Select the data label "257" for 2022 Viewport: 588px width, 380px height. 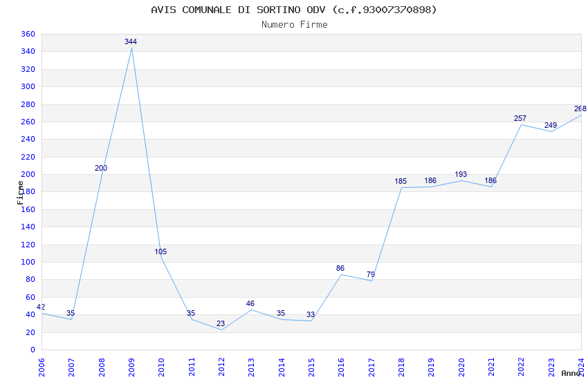520,118
